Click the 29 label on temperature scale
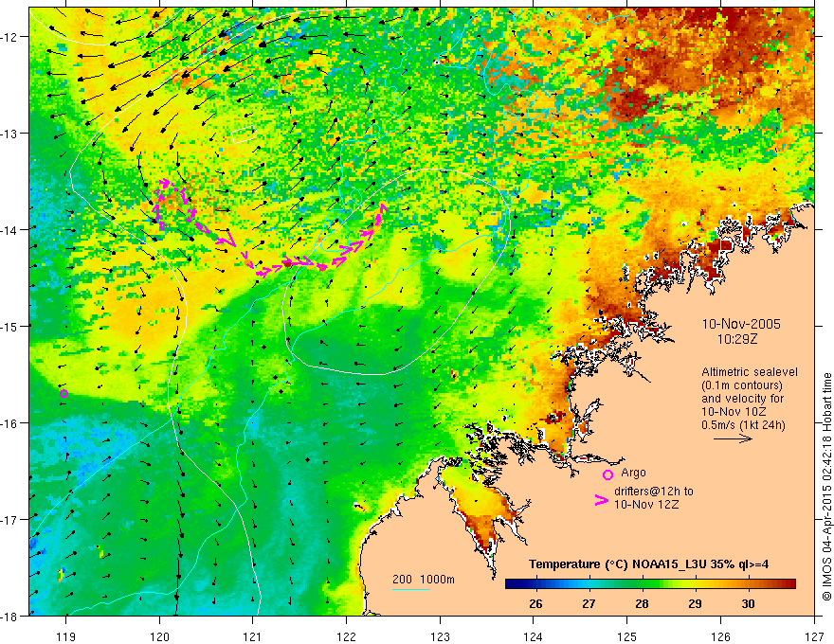Viewport: 834px width, 644px height. 696,604
